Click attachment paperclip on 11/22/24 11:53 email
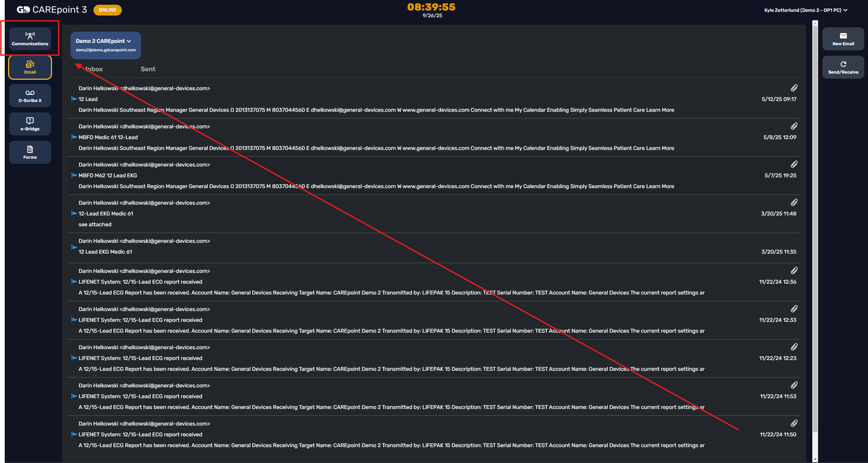 794,385
